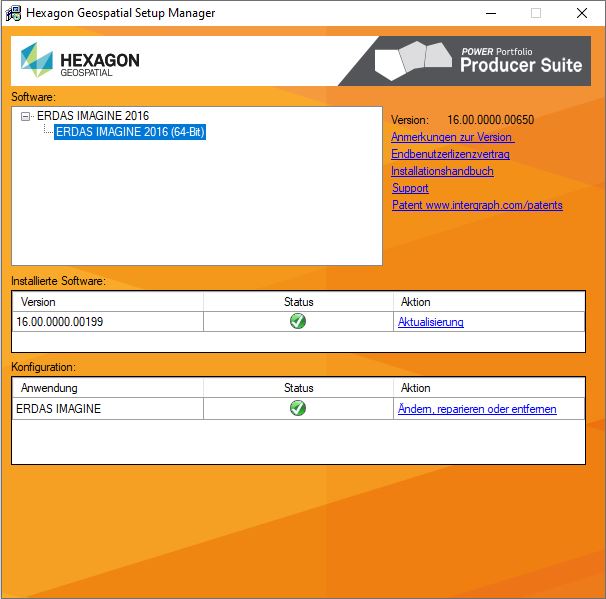
Task: Minimize the Setup Manager window
Action: [489, 14]
